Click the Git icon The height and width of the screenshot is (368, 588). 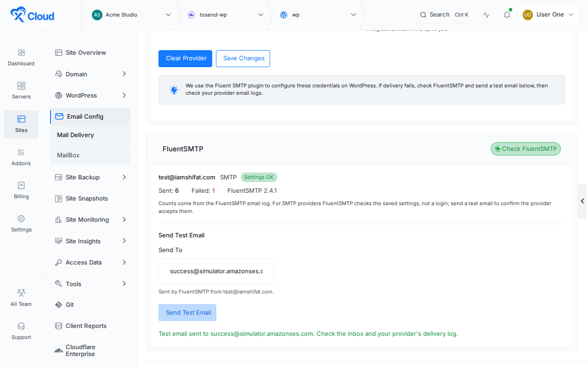point(58,305)
